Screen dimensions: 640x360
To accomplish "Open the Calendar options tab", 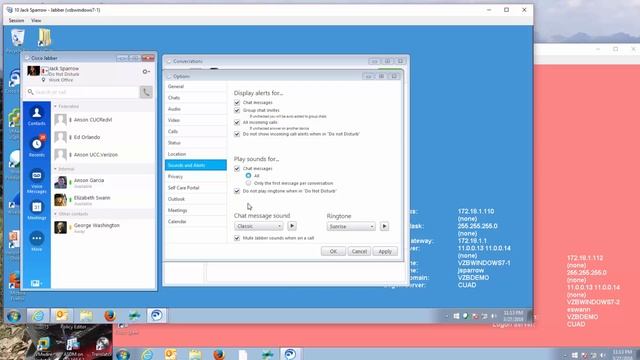I will pyautogui.click(x=196, y=222).
